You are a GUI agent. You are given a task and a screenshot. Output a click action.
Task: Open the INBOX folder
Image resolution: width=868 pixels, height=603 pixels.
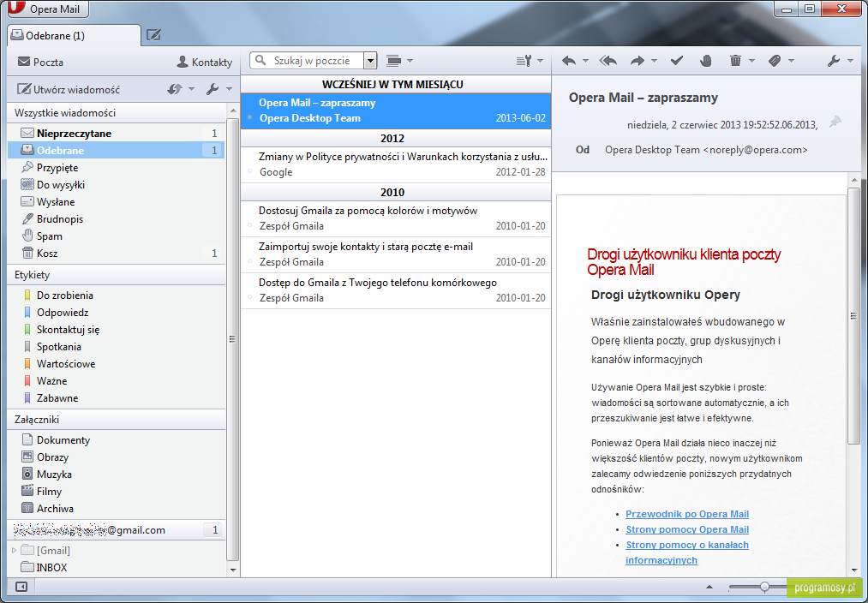tap(117, 568)
